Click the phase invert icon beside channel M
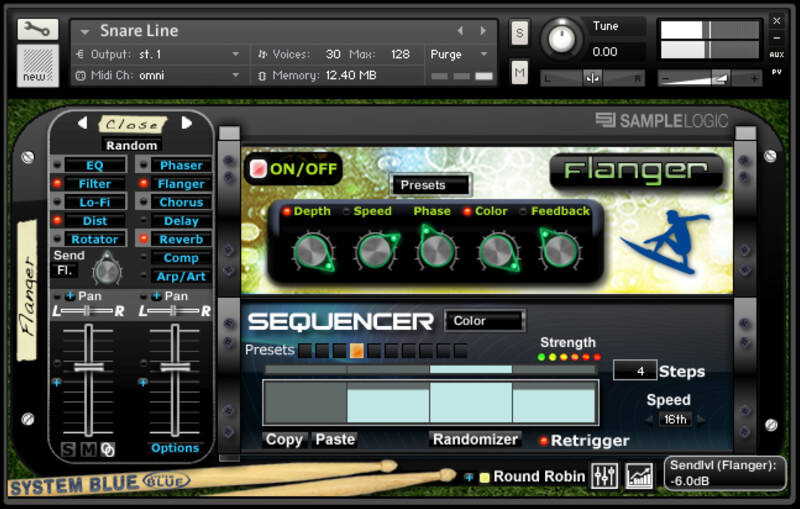 108,449
